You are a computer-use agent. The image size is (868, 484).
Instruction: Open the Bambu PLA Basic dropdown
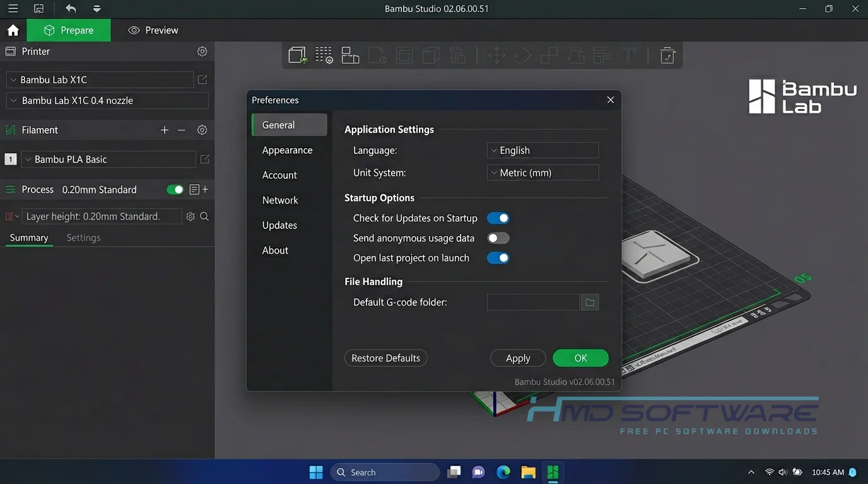[x=108, y=159]
